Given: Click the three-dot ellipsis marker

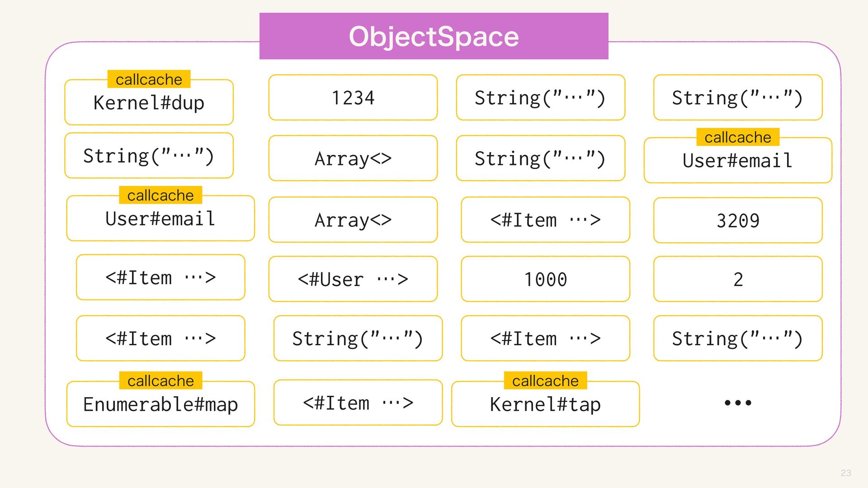Looking at the screenshot, I should pyautogui.click(x=738, y=403).
